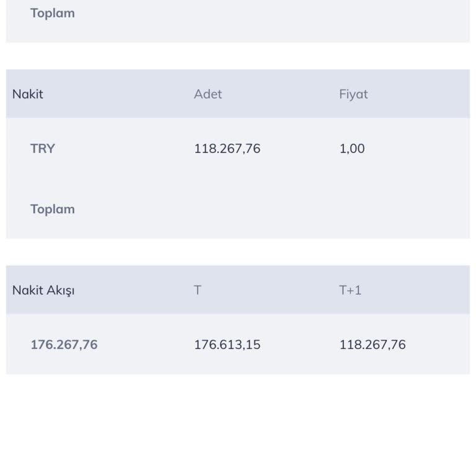
Task: Select the Nakit Akışı section header
Action: click(43, 290)
